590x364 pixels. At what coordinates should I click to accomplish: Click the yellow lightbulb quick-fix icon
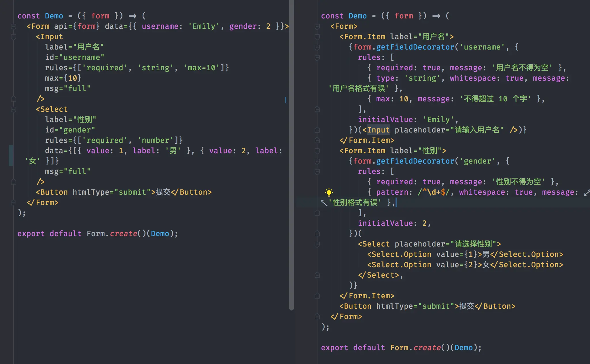coord(329,192)
